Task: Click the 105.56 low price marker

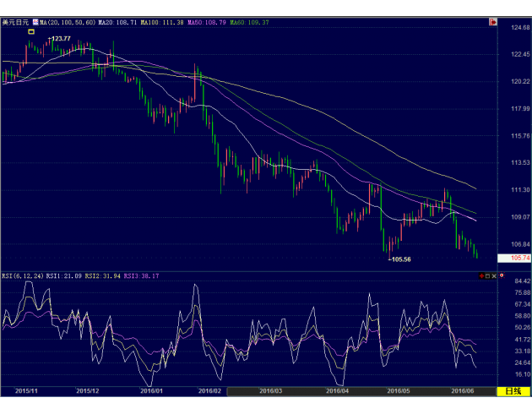Action: (x=400, y=259)
